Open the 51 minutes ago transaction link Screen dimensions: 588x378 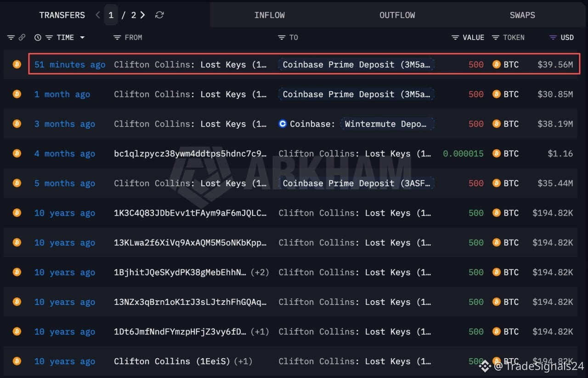tap(70, 65)
